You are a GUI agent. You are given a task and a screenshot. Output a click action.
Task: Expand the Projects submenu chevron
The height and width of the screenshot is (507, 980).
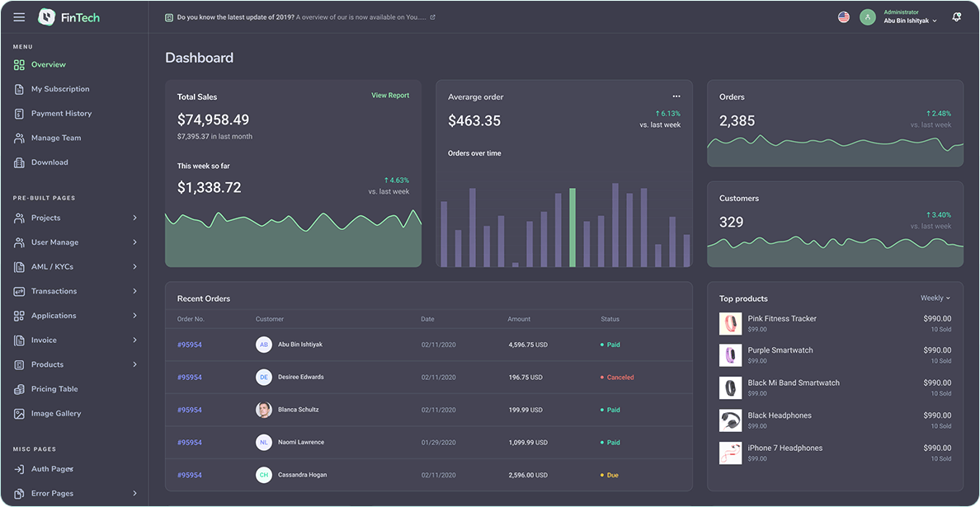pos(134,218)
